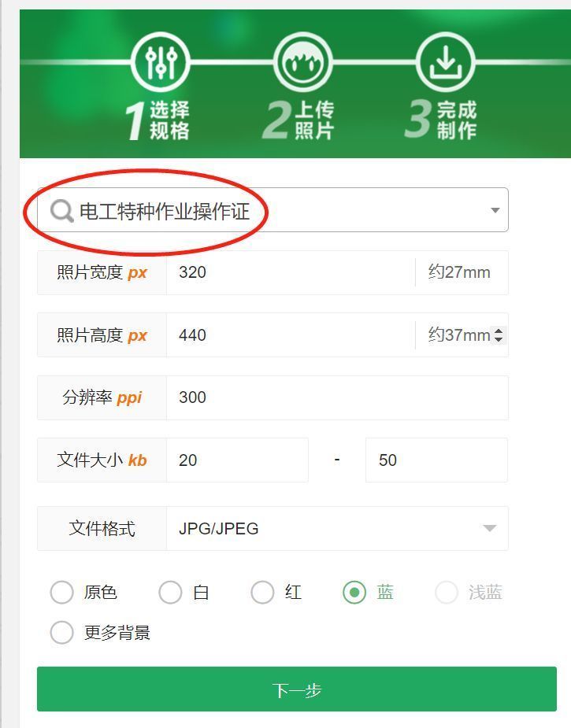Click the step 3 download icon
571x728 pixels.
coord(446,61)
